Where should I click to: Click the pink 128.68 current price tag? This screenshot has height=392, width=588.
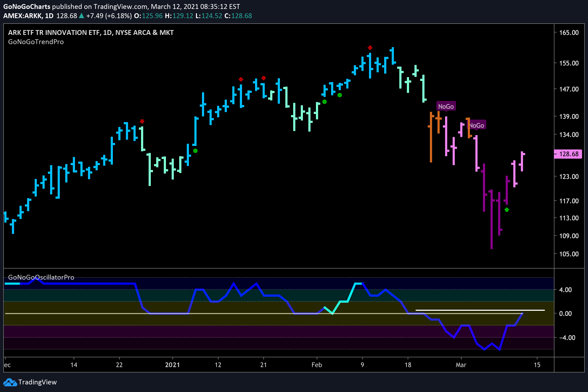[568, 154]
